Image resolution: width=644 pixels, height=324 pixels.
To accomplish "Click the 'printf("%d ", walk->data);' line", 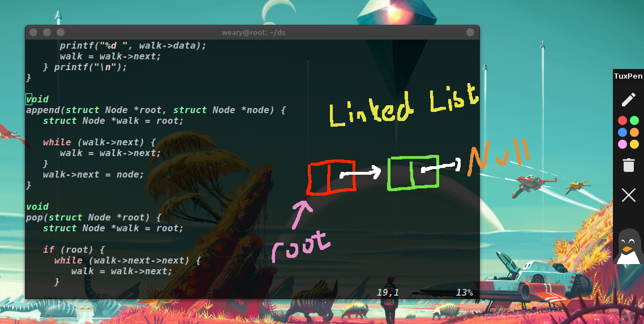I will pos(133,46).
